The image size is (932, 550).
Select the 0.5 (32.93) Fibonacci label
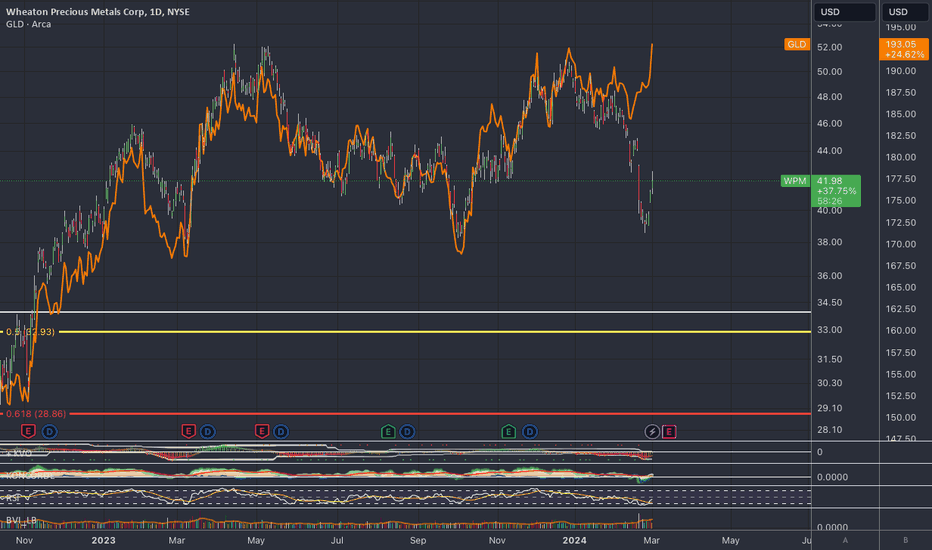tap(30, 332)
